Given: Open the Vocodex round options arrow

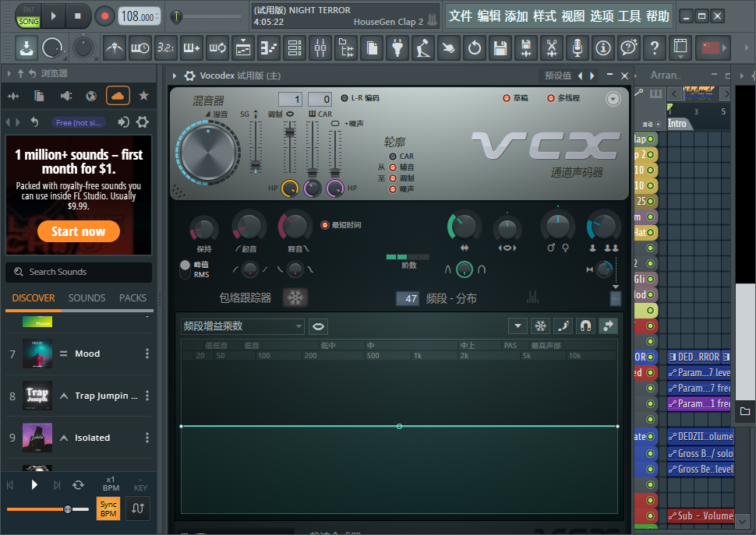Looking at the screenshot, I should 613,99.
